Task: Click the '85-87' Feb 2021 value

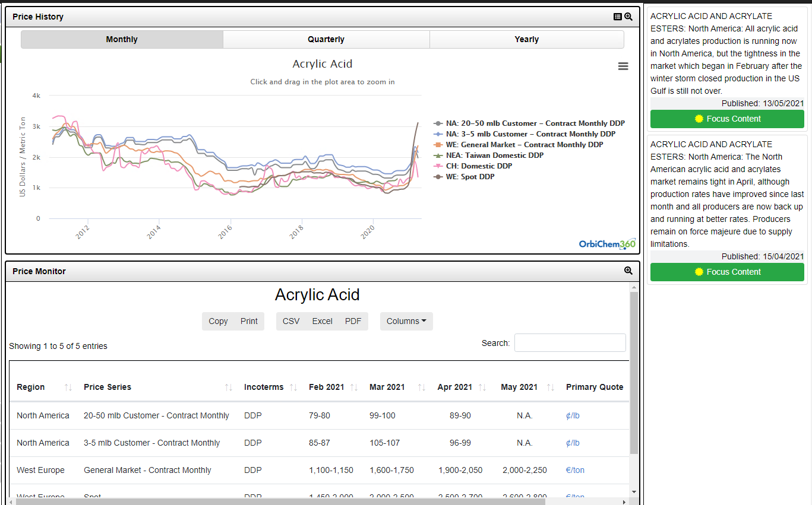Action: pos(320,443)
